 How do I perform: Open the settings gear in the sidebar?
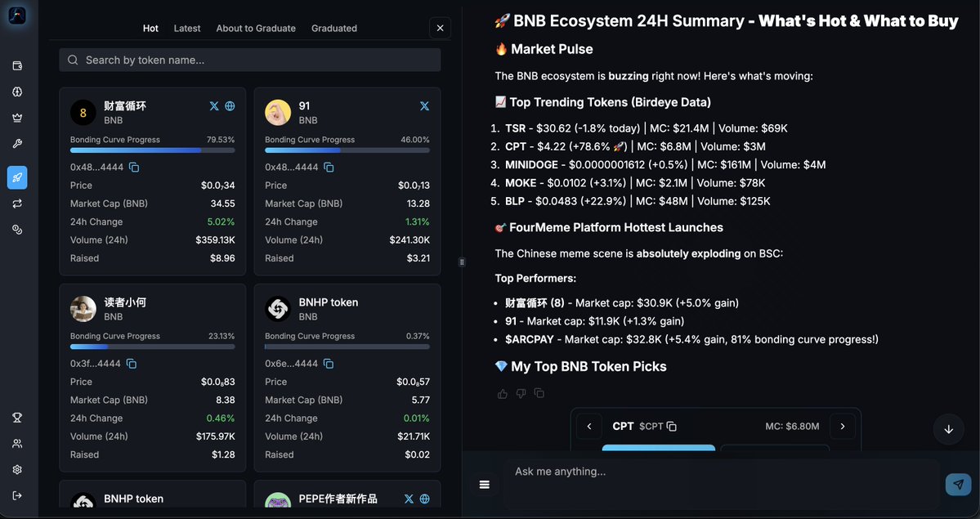pos(17,468)
